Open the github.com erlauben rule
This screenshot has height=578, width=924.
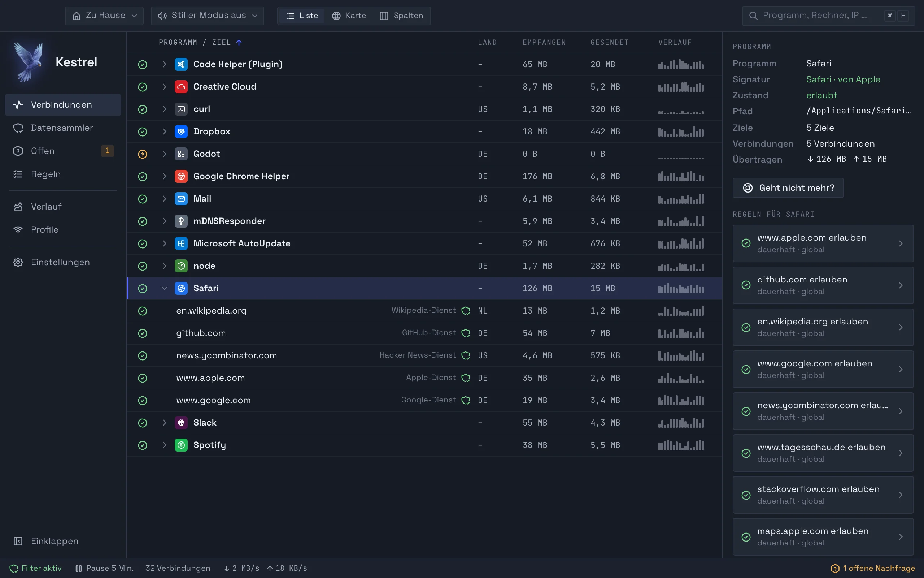823,285
